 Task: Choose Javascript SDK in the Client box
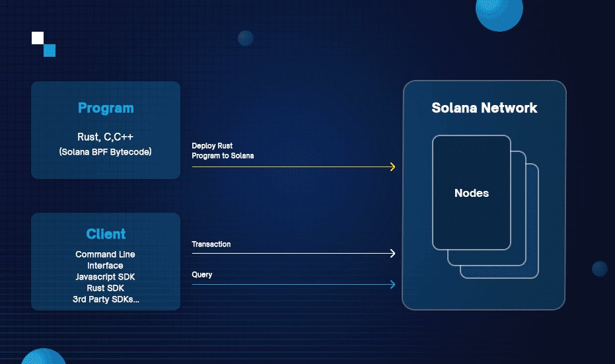(106, 277)
